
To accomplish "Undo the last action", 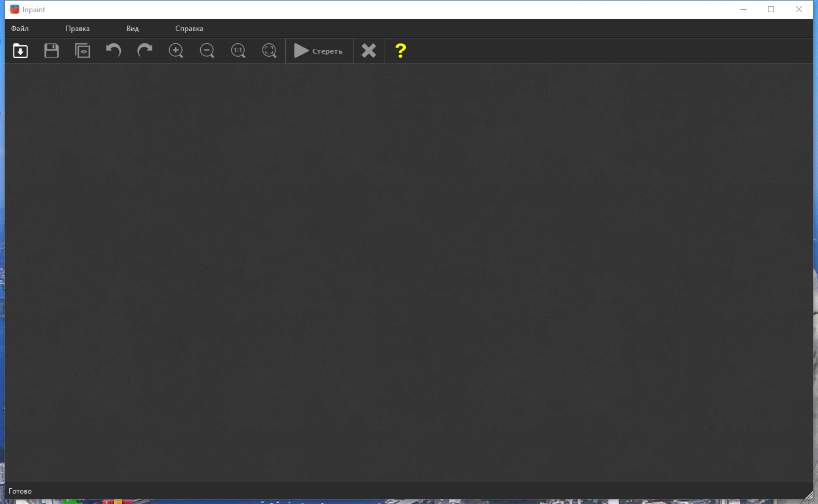I will pos(114,51).
